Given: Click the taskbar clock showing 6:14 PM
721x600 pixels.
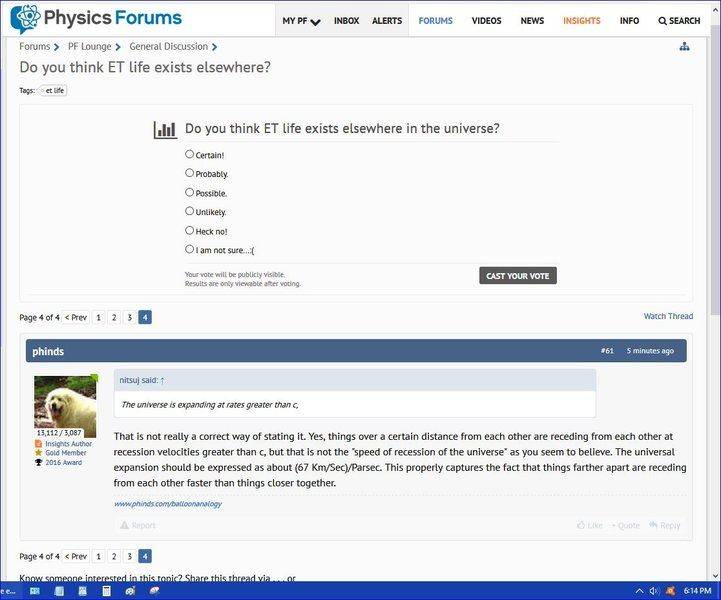Looking at the screenshot, I should [697, 591].
